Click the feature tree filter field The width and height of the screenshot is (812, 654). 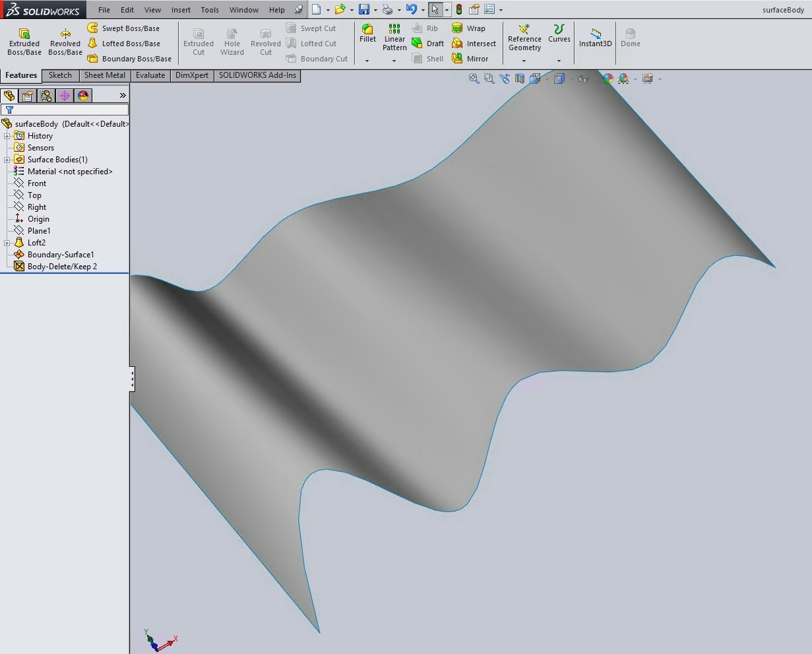65,110
